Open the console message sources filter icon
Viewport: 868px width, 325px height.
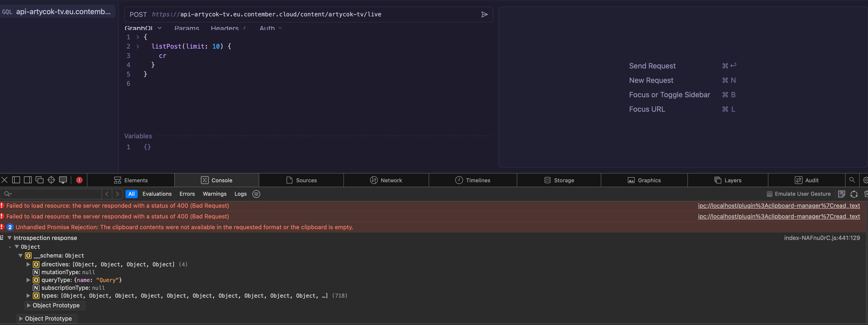[x=256, y=194]
